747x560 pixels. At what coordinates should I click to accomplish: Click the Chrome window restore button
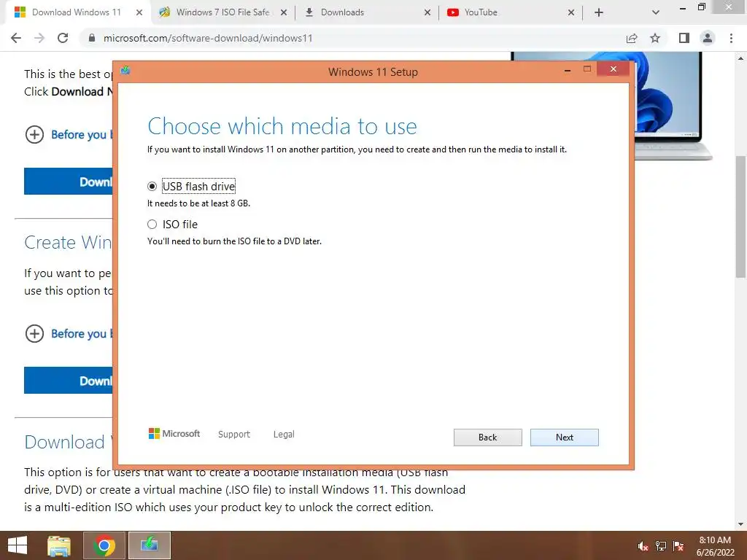[x=701, y=7]
